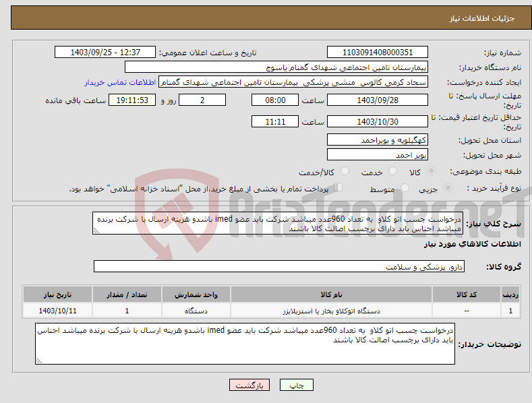Click the request creator field سجاد کرمی

[293, 82]
